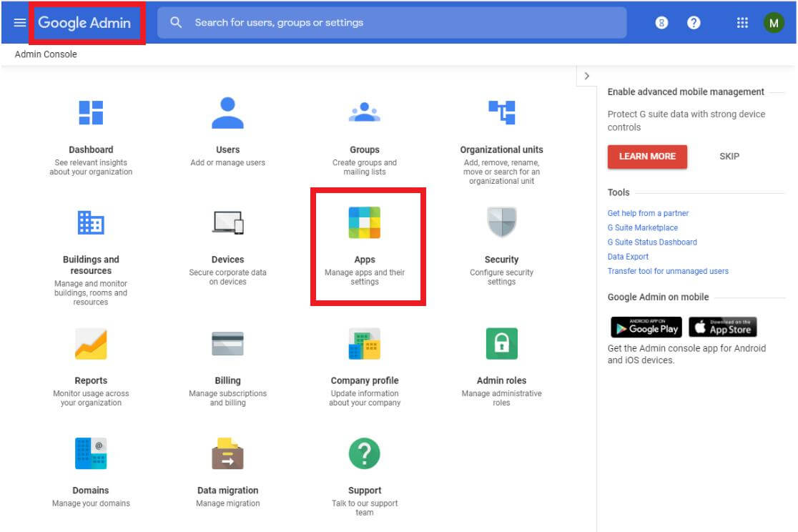Image resolution: width=798 pixels, height=532 pixels.
Task: Collapse the side panel with the chevron
Action: pyautogui.click(x=587, y=76)
